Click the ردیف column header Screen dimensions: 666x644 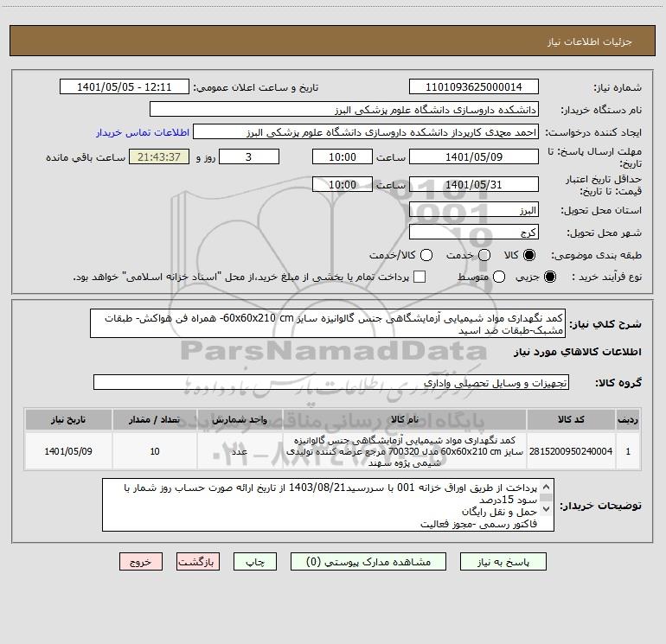pos(628,419)
